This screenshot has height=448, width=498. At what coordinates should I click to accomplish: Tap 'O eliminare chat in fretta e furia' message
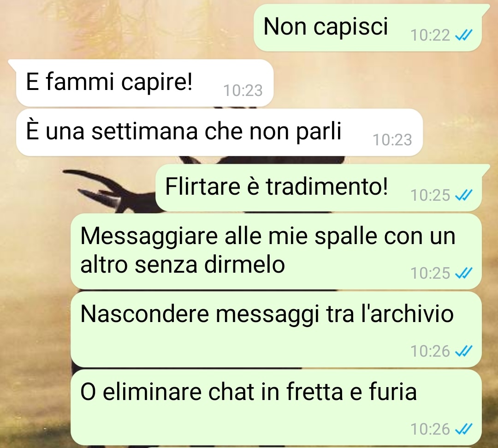276,407
